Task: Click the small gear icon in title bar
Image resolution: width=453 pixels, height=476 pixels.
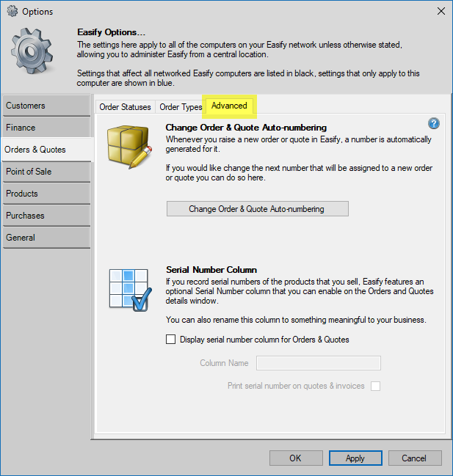Action: pyautogui.click(x=11, y=11)
